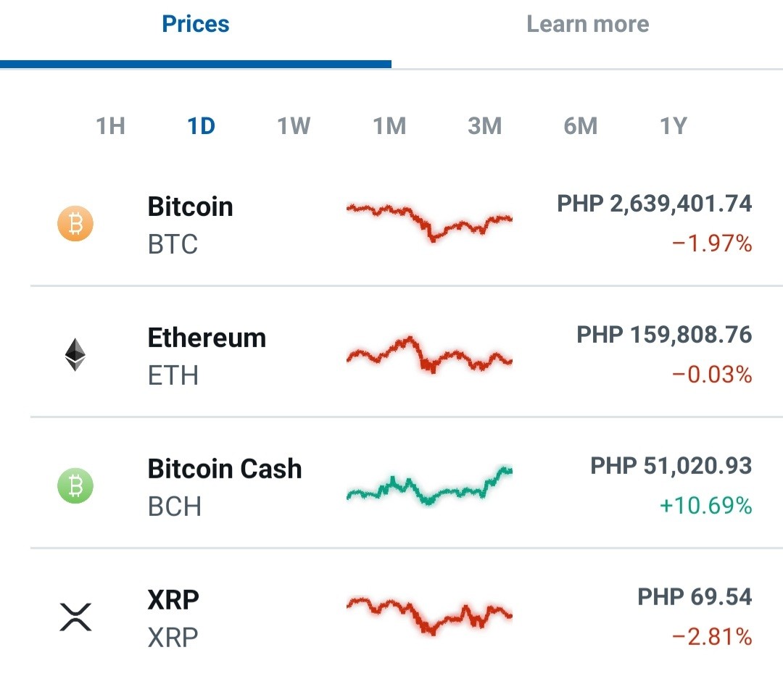783x700 pixels.
Task: Open the Bitcoin red sparkline chart
Action: point(429,222)
